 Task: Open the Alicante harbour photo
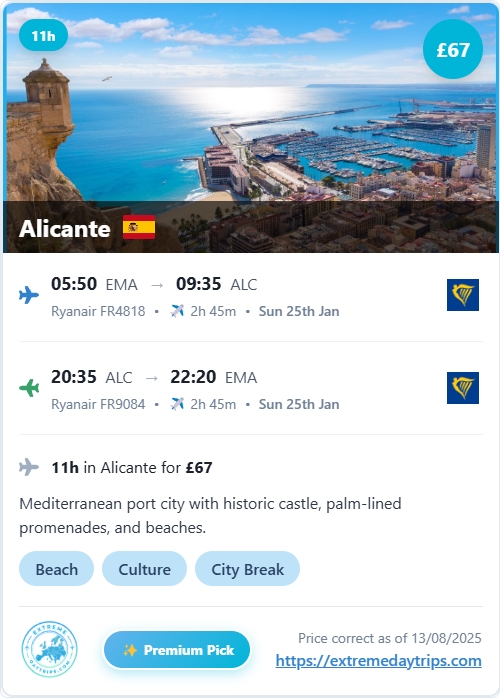pyautogui.click(x=250, y=128)
